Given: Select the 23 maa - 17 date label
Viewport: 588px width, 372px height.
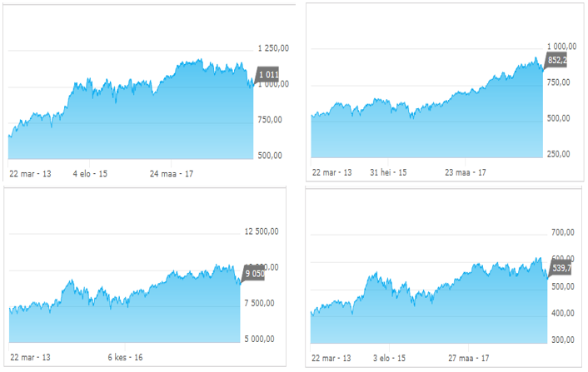Looking at the screenshot, I should coord(465,172).
